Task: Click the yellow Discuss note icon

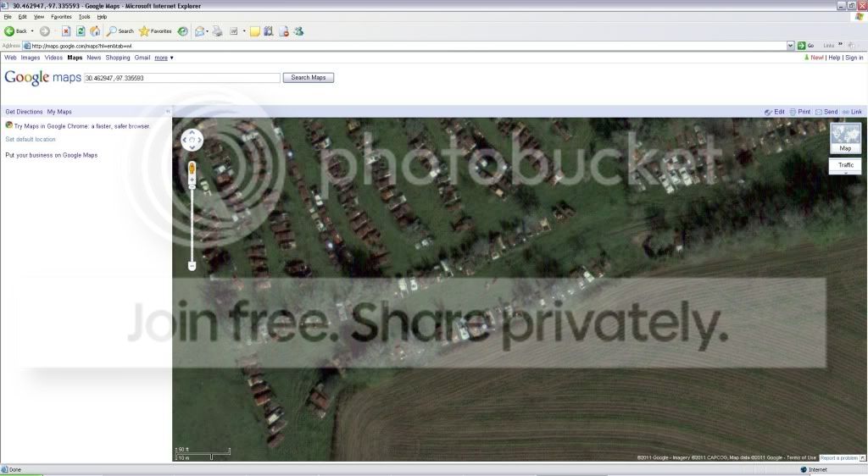Action: (254, 31)
